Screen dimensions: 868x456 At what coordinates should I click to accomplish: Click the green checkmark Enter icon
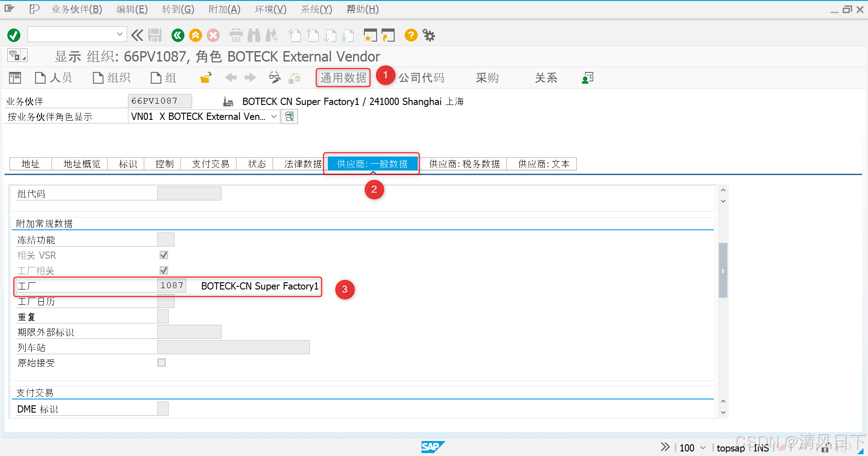tap(14, 35)
